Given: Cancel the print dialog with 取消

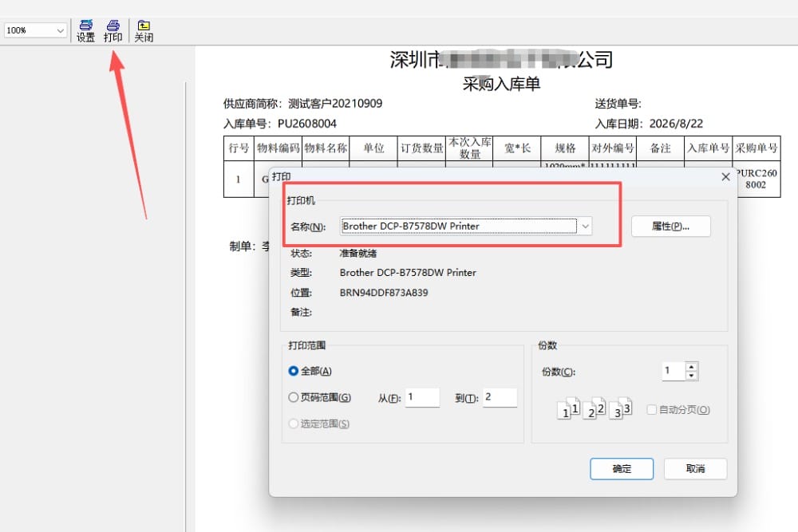Looking at the screenshot, I should pos(695,468).
